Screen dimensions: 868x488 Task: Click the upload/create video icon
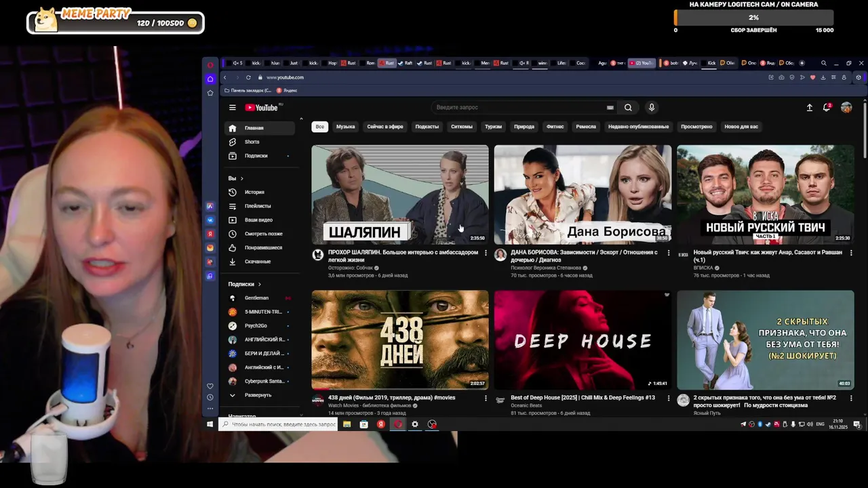coord(809,107)
